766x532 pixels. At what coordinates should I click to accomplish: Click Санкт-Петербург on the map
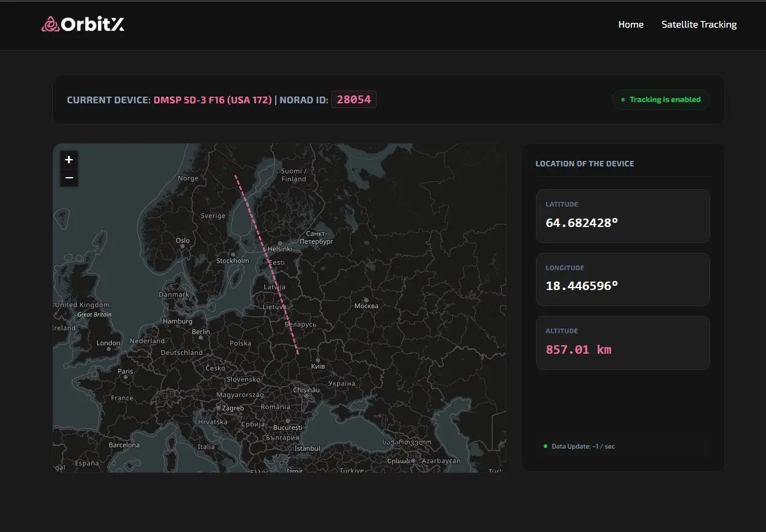316,237
